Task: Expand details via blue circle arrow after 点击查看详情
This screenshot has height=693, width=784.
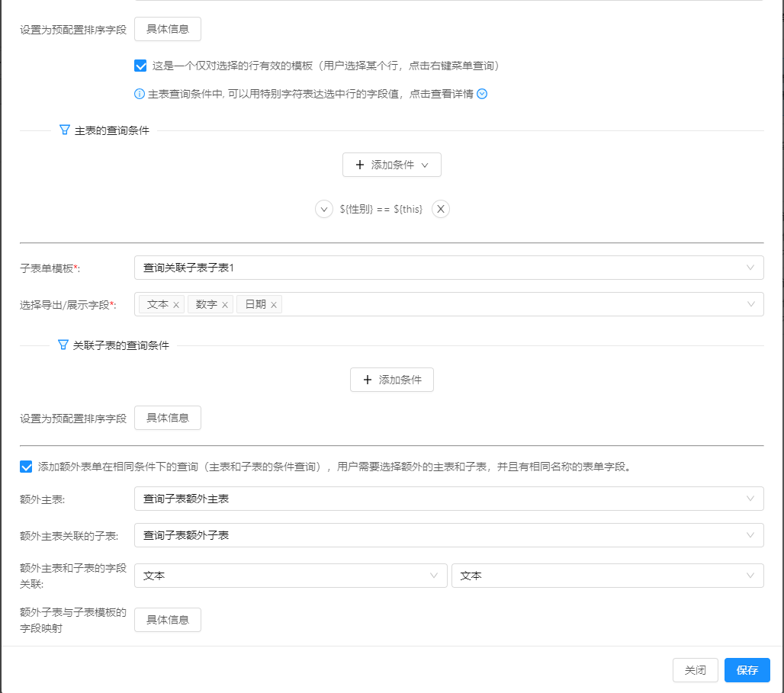Action: click(x=482, y=94)
